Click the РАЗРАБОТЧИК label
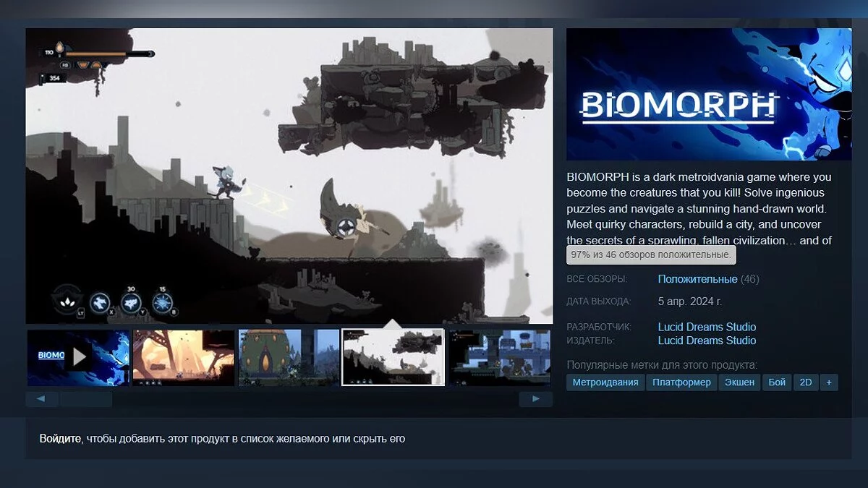868x488 pixels. (x=599, y=327)
